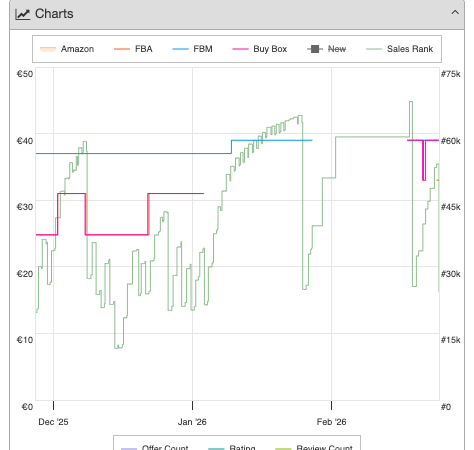Click the Amazon orange legend swatch
The width and height of the screenshot is (474, 450).
48,49
